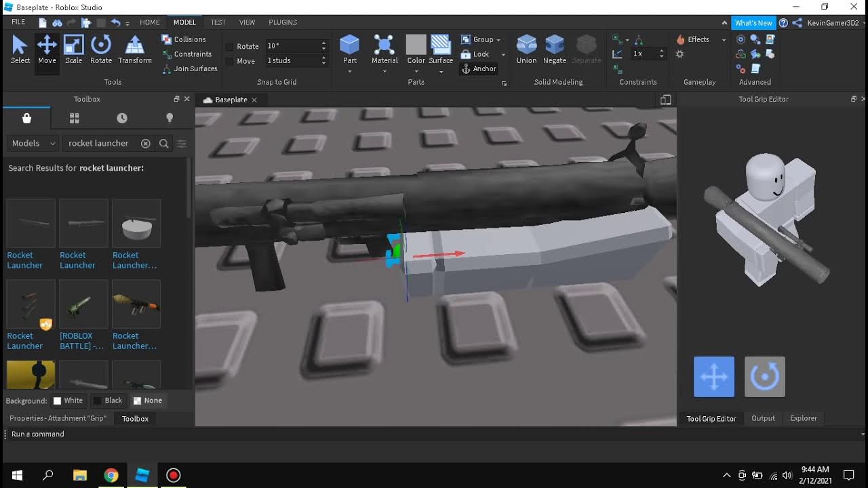Image resolution: width=868 pixels, height=488 pixels.
Task: Expand the Material dropdown arrow
Action: (x=384, y=71)
